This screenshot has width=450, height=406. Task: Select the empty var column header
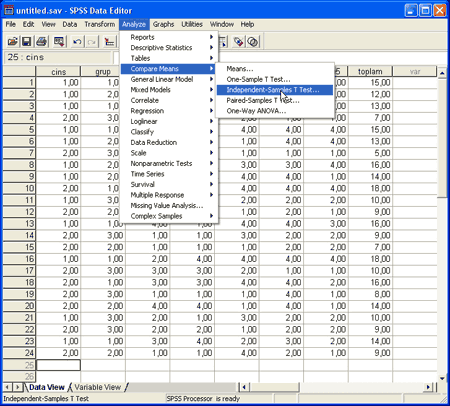(415, 72)
